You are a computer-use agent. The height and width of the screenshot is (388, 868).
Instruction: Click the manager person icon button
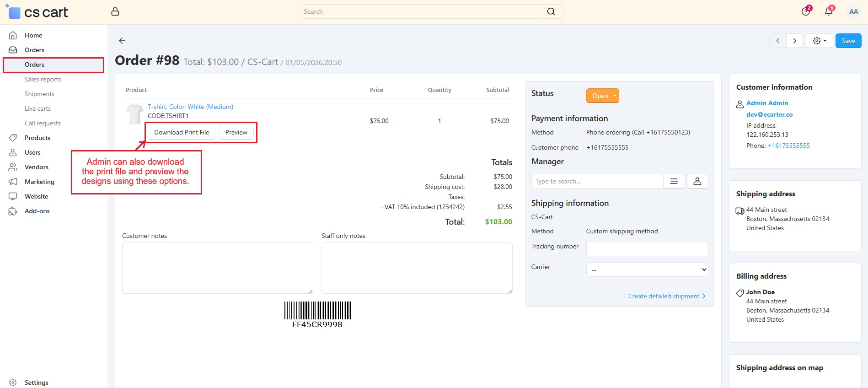pyautogui.click(x=697, y=181)
